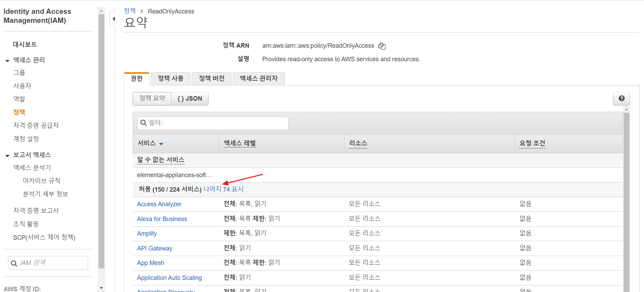Show the remaining 74 services link
644x292 pixels.
pos(224,189)
